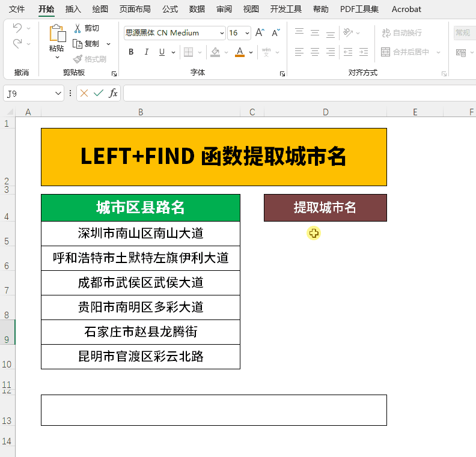
Task: Confirm formula entry with check mark
Action: pos(99,93)
